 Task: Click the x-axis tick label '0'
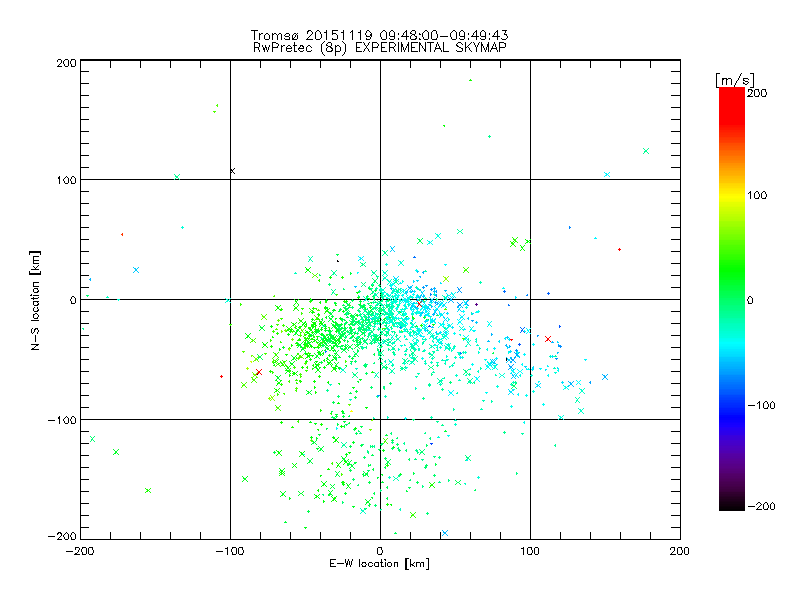click(x=380, y=552)
